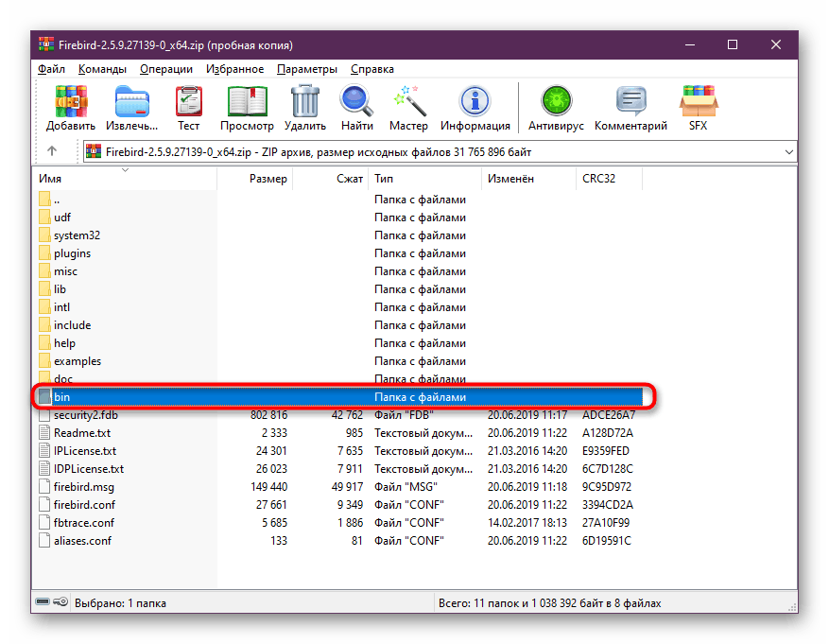Click the Readme.txt document icon
Image resolution: width=829 pixels, height=644 pixels.
tap(44, 433)
